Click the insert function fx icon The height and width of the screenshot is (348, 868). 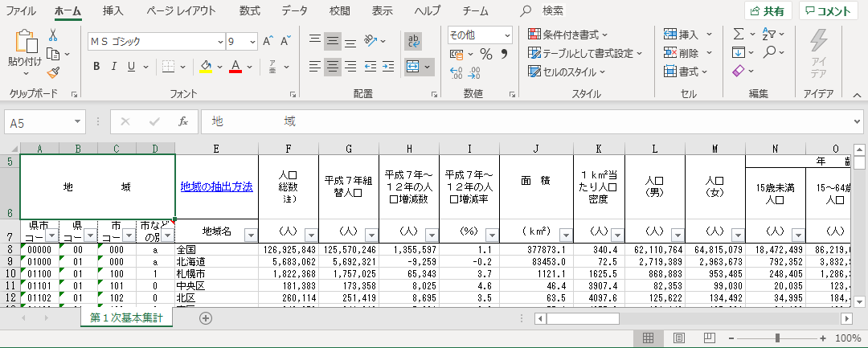(x=183, y=122)
